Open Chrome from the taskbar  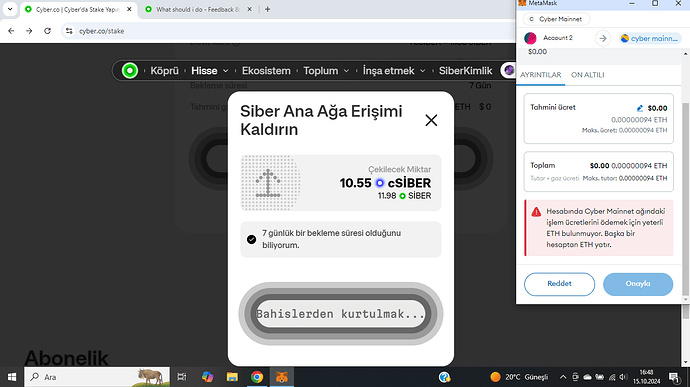(257, 377)
